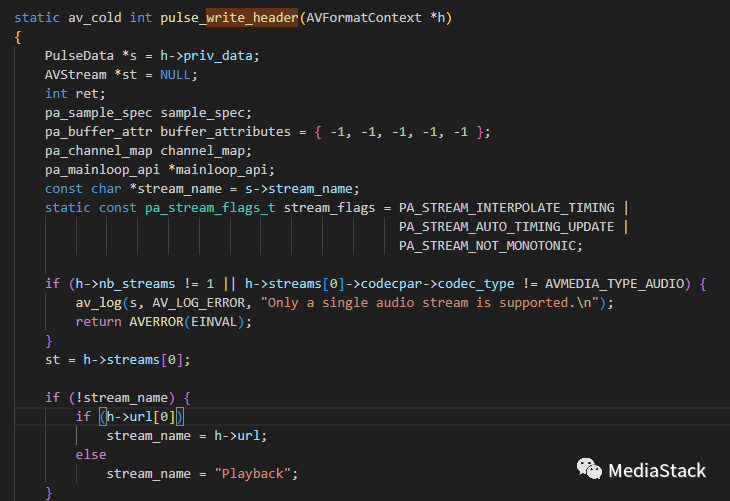This screenshot has width=730, height=501.
Task: Click the else keyword
Action: tap(91, 454)
